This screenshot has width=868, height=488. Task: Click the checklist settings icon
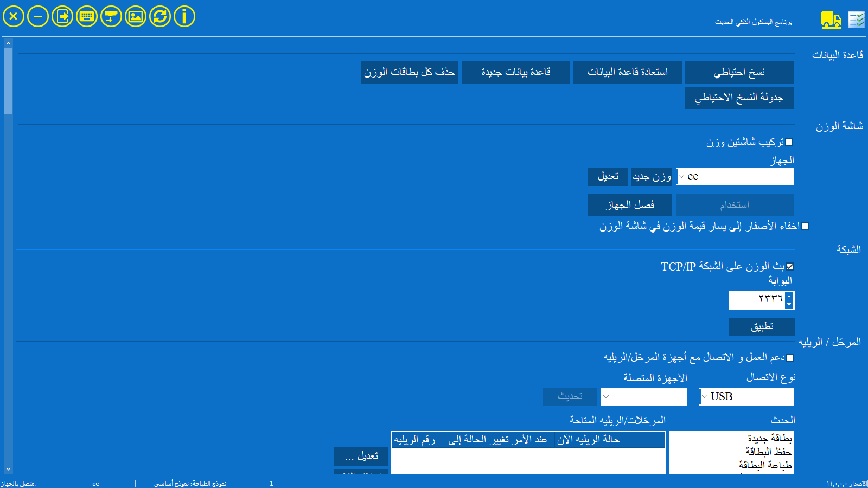click(857, 20)
